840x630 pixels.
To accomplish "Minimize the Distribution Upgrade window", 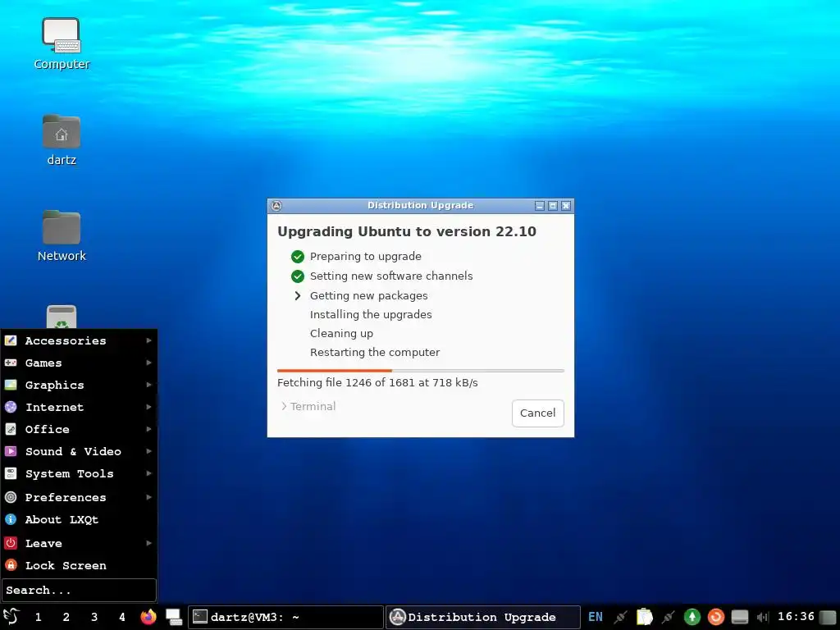I will click(x=540, y=206).
